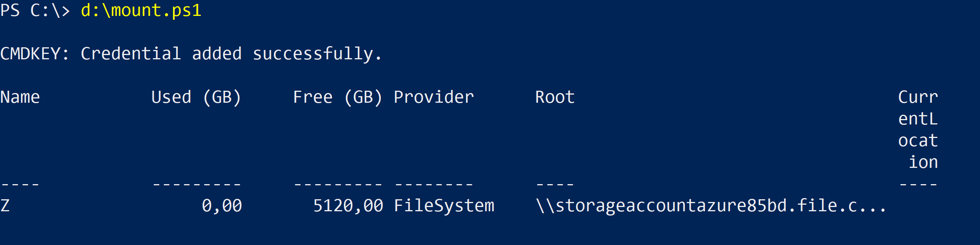Select the Root column header

[555, 97]
